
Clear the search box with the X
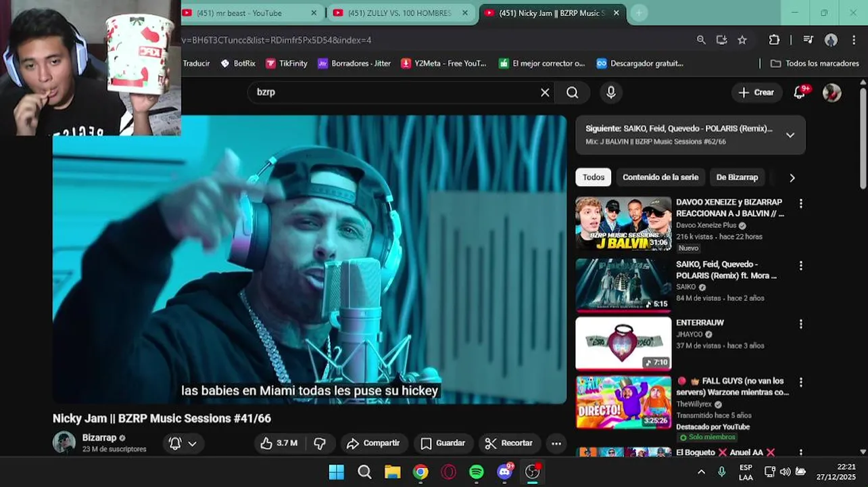click(545, 93)
